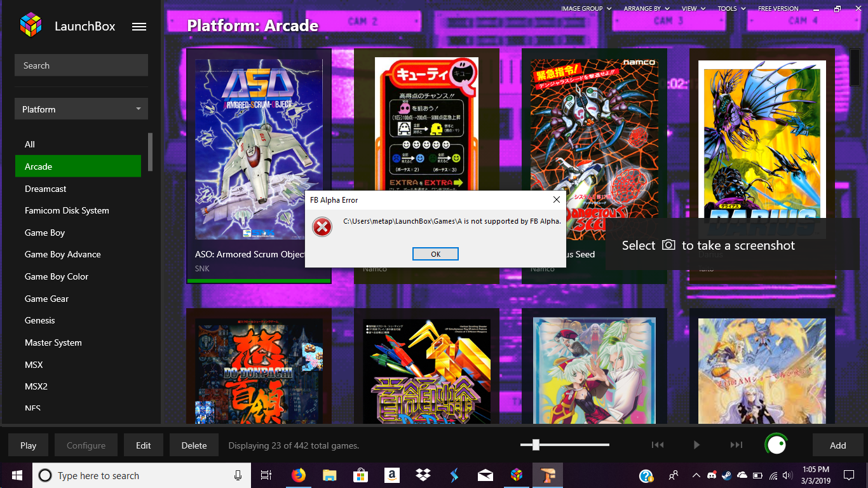Open Amazon from the taskbar

click(391, 475)
